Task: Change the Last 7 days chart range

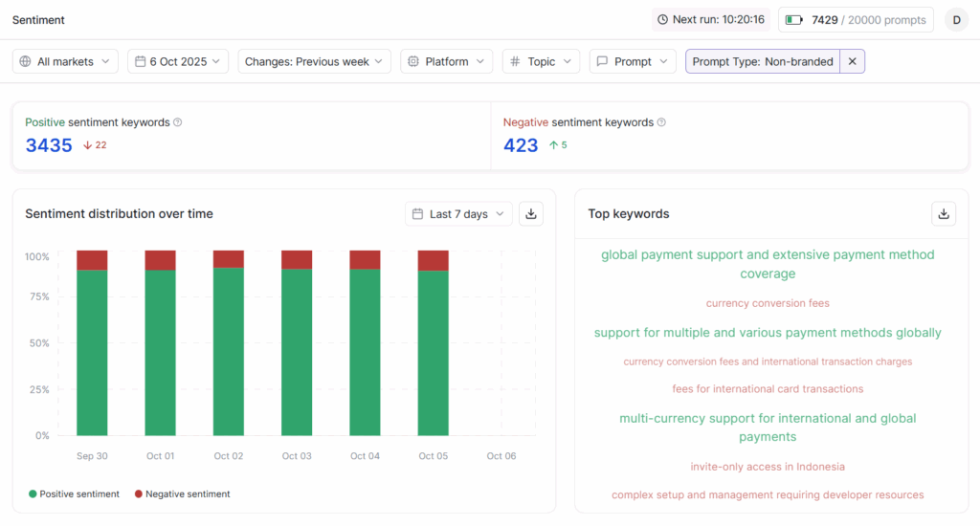Action: point(458,214)
